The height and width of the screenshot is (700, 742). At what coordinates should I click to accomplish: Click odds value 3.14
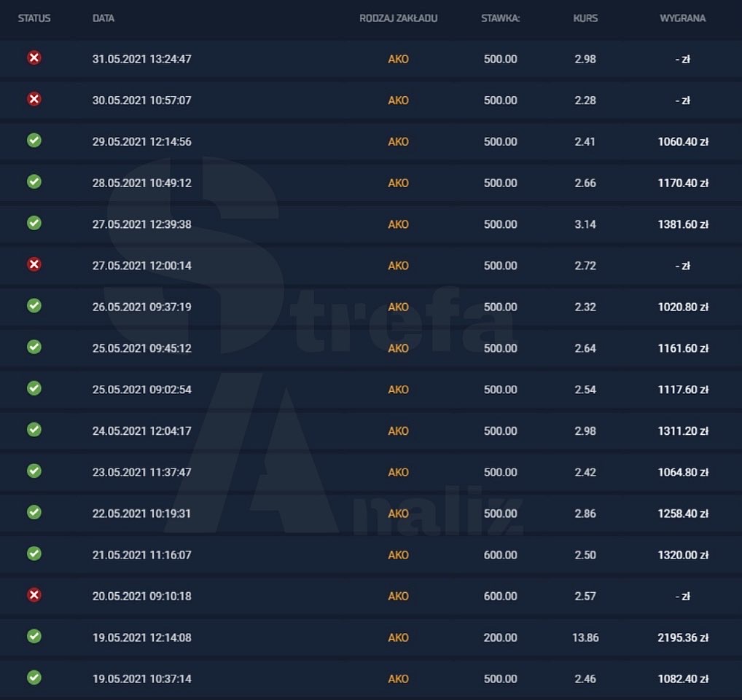[x=585, y=224]
